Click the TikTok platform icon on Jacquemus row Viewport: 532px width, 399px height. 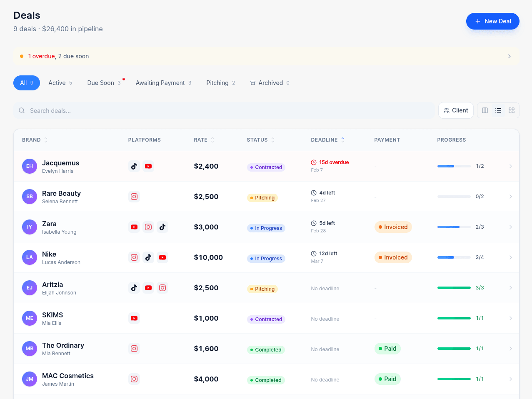click(x=134, y=166)
